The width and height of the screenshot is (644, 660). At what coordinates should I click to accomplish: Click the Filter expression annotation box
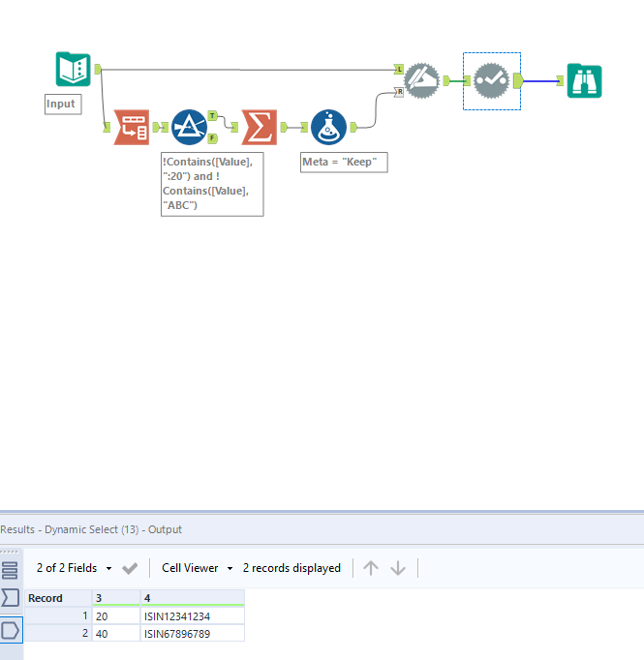(212, 185)
